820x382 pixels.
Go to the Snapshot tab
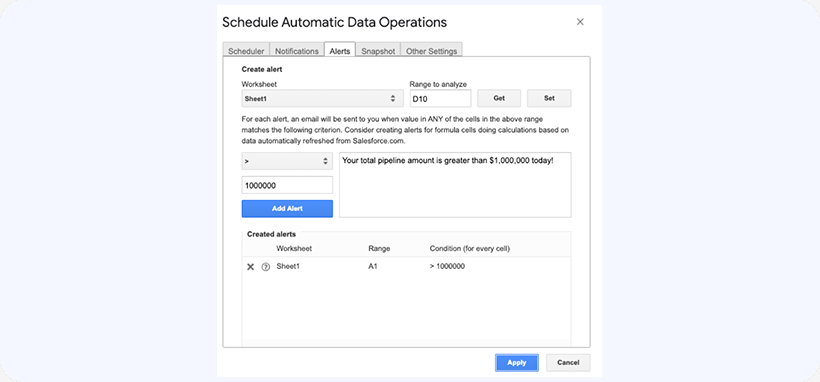(378, 51)
